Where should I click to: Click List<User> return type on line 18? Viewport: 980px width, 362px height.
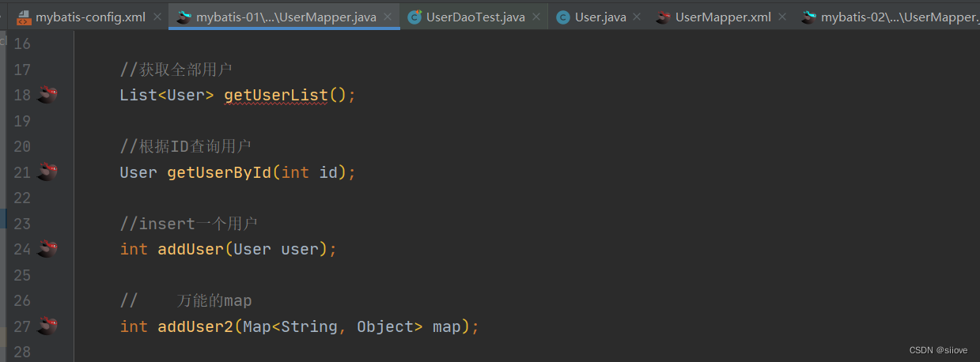click(167, 96)
